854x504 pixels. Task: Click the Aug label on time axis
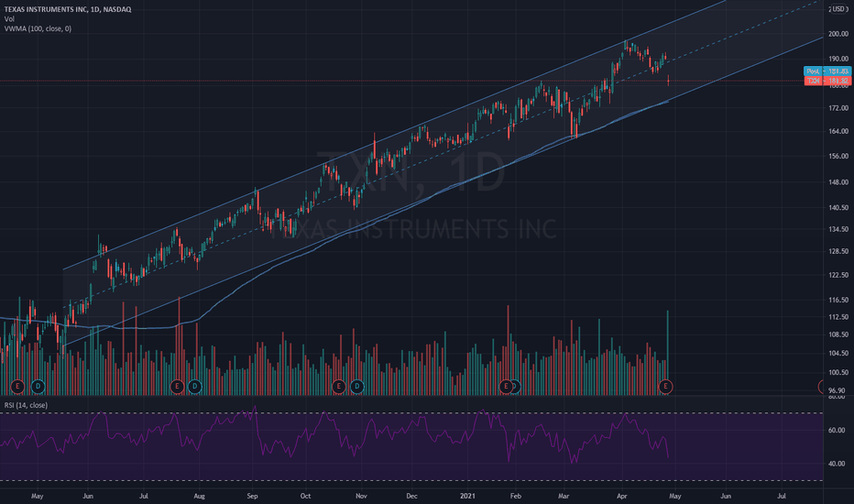tap(200, 497)
